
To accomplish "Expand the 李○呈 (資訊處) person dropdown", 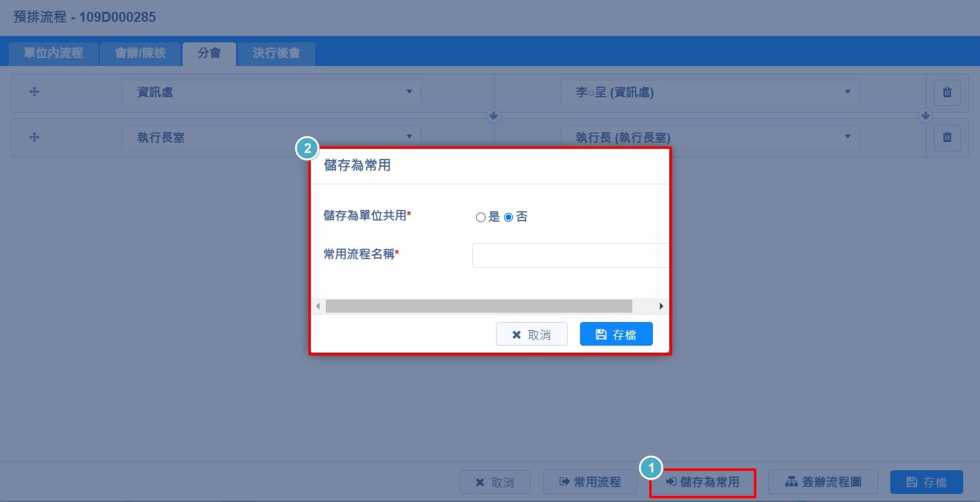I will click(710, 92).
